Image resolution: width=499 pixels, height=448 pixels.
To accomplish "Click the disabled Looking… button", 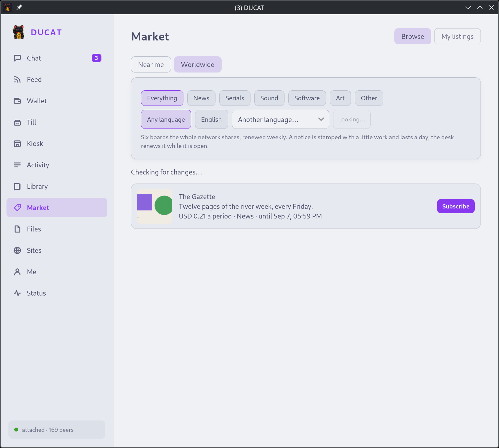I will [352, 119].
